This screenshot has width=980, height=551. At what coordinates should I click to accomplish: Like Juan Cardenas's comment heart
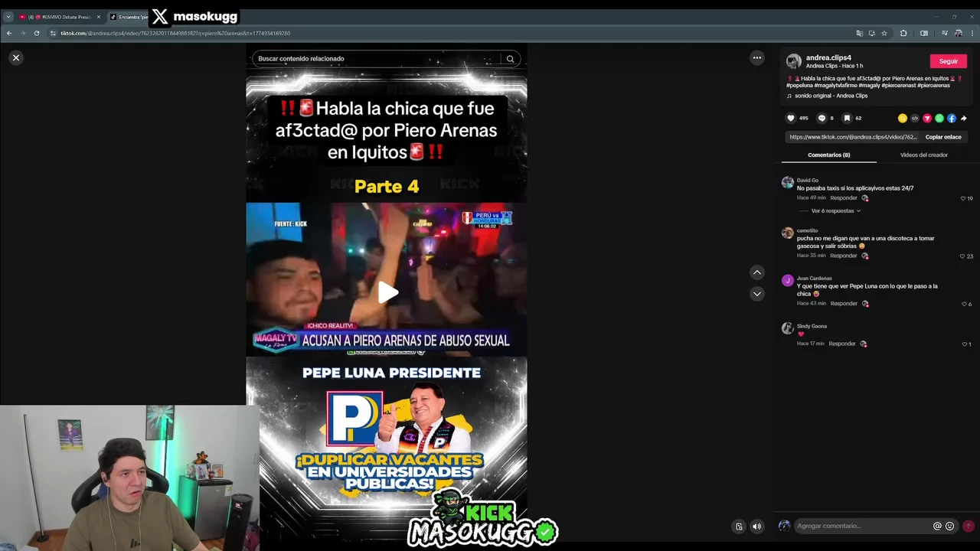click(x=964, y=304)
